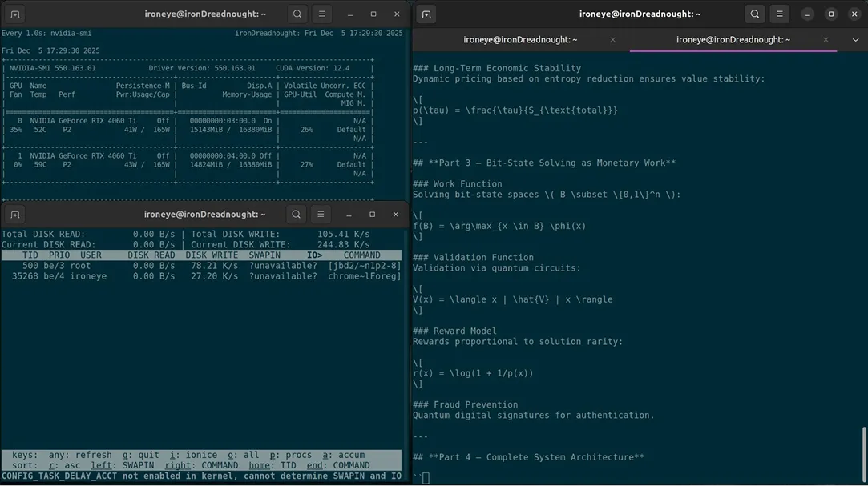This screenshot has width=868, height=486.
Task: Open a new tab in the iotop terminal
Action: [15, 215]
